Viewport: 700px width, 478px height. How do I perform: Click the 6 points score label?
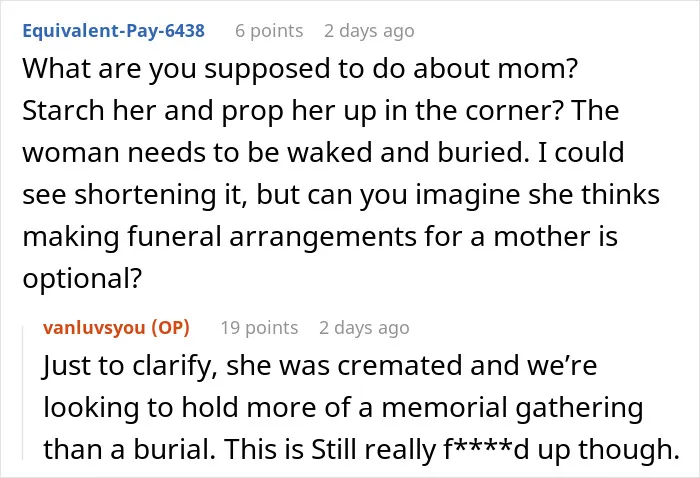click(269, 31)
